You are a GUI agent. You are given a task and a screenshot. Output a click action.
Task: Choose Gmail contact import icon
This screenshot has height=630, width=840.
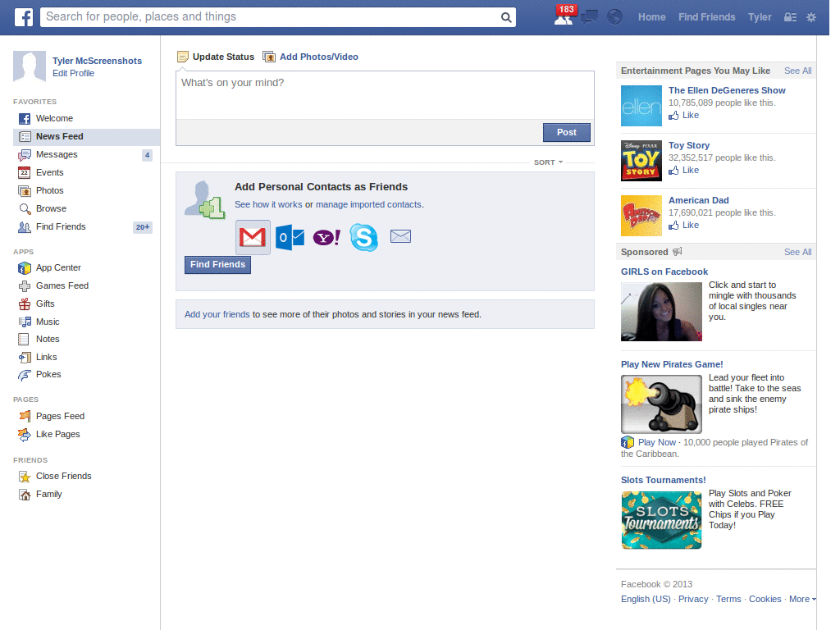[253, 237]
